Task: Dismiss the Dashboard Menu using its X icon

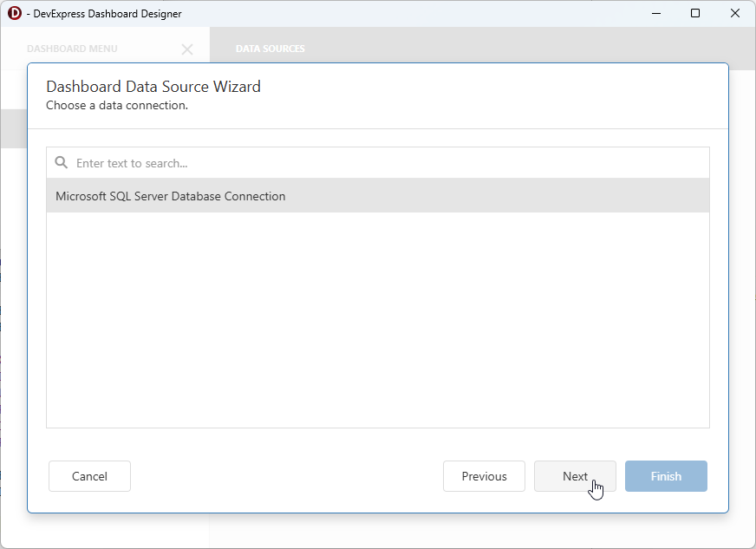Action: [187, 49]
